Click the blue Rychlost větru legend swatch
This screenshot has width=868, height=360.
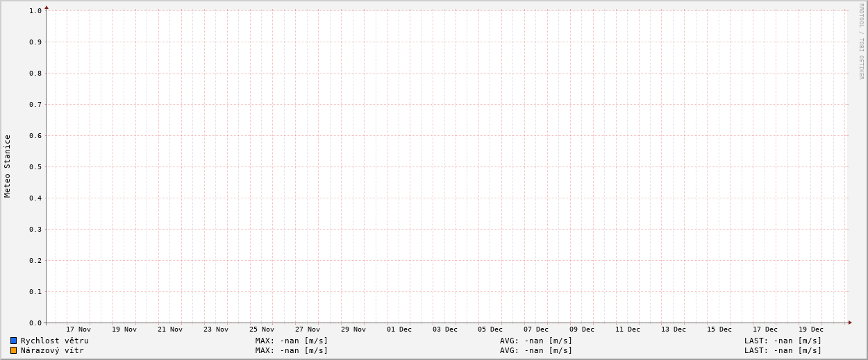(13, 341)
